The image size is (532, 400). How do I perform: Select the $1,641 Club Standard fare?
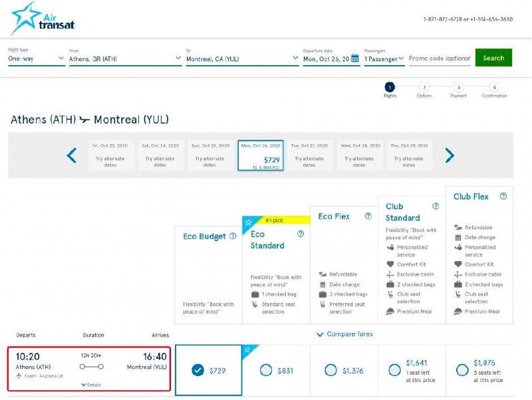pos(394,370)
